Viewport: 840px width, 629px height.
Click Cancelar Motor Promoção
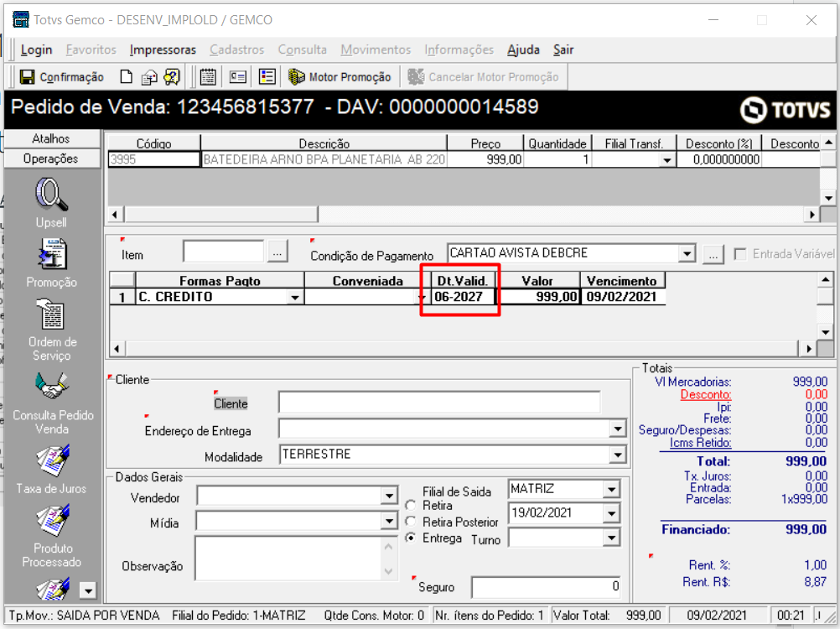click(x=483, y=77)
